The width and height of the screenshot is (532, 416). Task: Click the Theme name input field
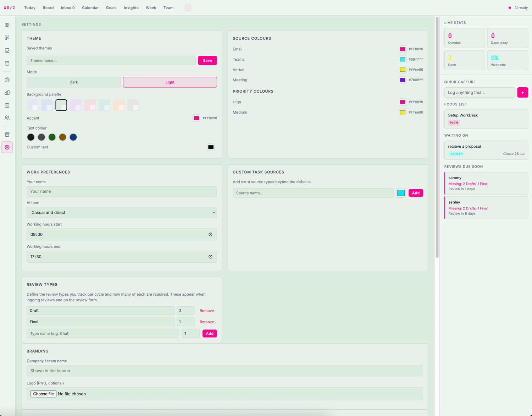coord(111,60)
